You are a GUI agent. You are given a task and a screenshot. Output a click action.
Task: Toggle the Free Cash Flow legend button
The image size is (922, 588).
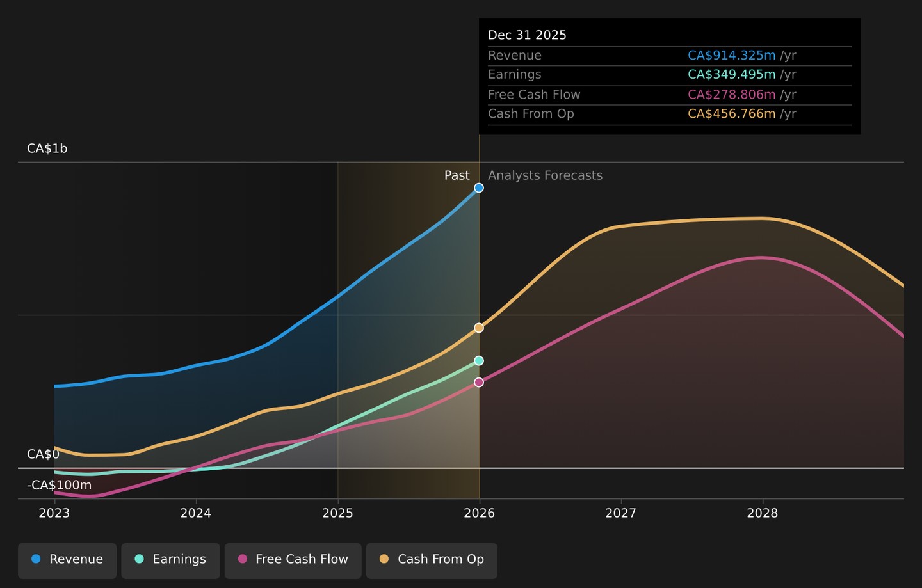tap(293, 560)
